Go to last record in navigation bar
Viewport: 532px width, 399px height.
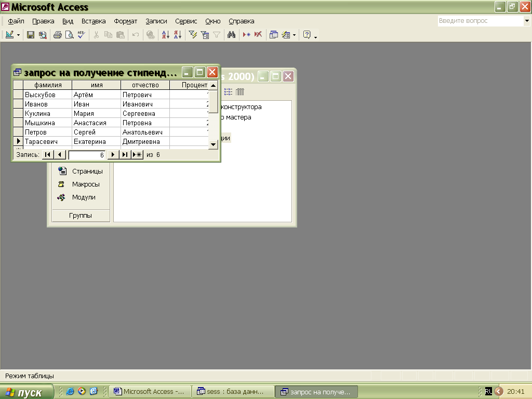tap(125, 155)
